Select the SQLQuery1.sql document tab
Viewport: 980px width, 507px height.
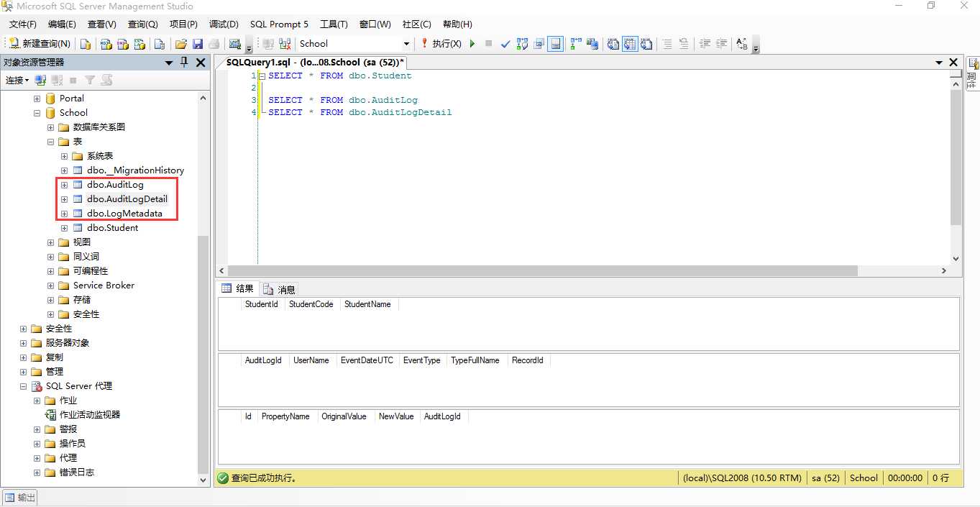(x=315, y=63)
